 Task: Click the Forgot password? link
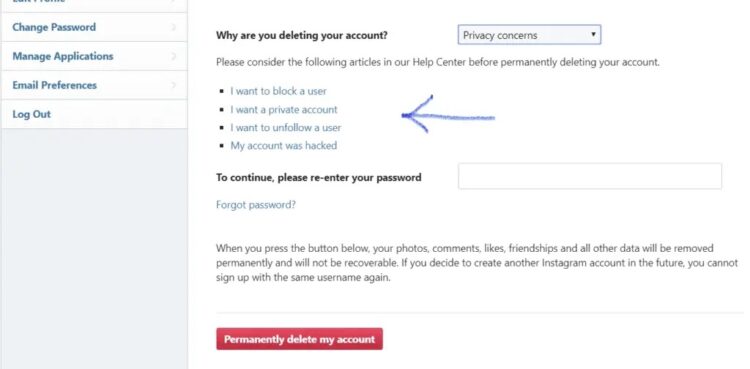click(256, 205)
